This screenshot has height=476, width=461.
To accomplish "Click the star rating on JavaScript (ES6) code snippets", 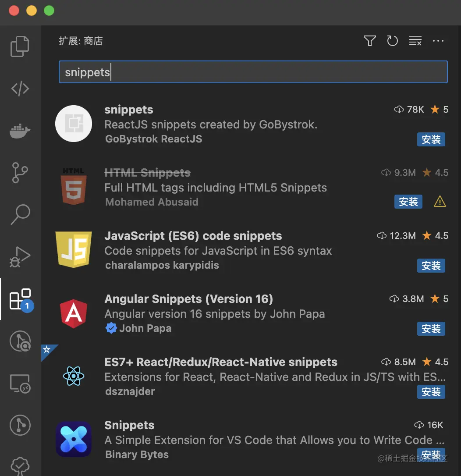I will tap(435, 235).
